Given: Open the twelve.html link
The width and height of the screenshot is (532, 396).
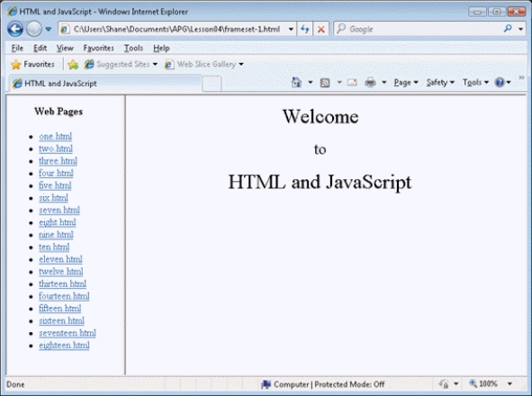Looking at the screenshot, I should click(60, 272).
